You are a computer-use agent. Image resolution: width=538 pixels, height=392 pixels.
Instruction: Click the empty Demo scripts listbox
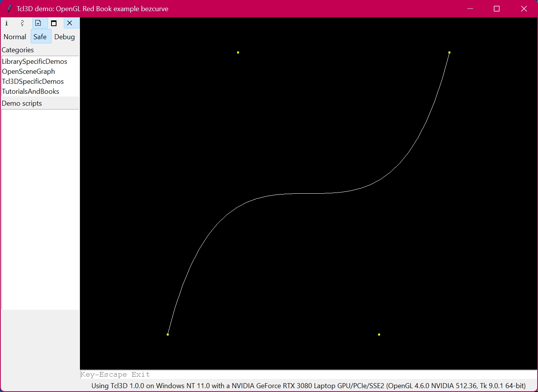[40, 209]
